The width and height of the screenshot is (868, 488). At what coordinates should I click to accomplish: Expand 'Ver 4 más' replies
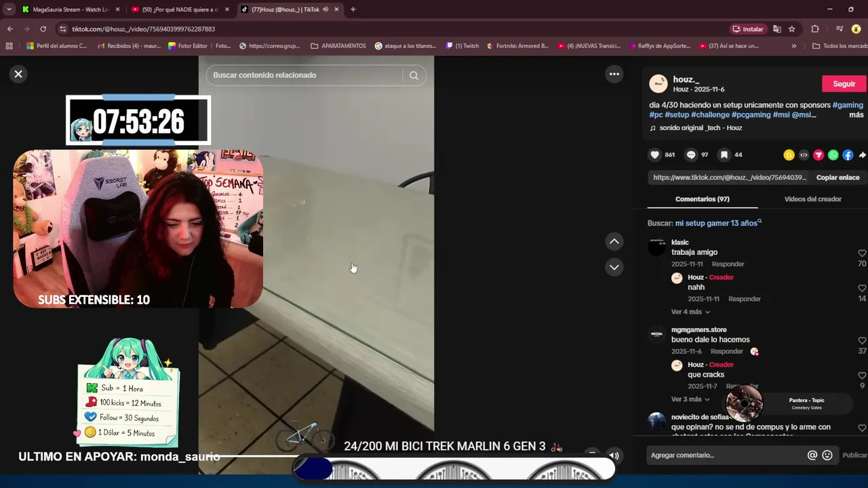pyautogui.click(x=690, y=312)
